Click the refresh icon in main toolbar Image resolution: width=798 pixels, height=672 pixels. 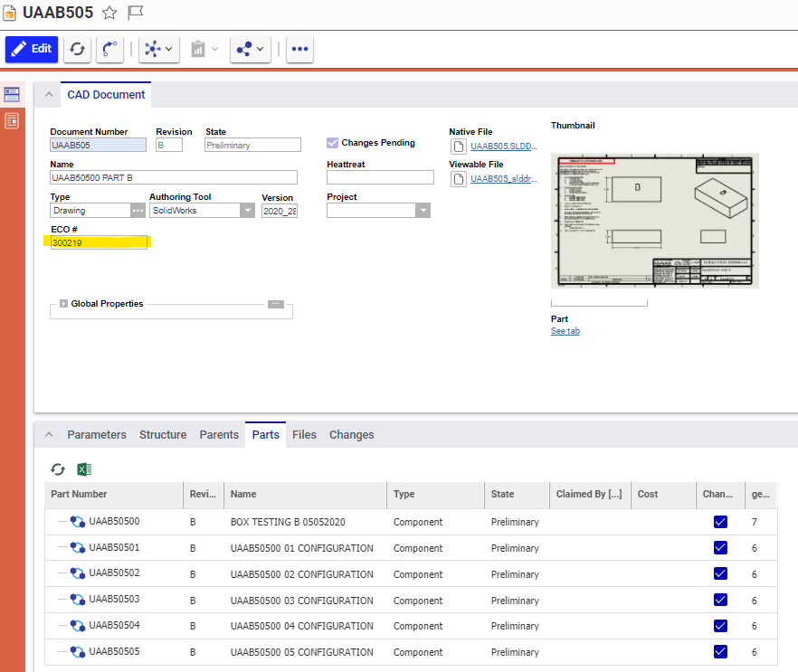coord(77,50)
